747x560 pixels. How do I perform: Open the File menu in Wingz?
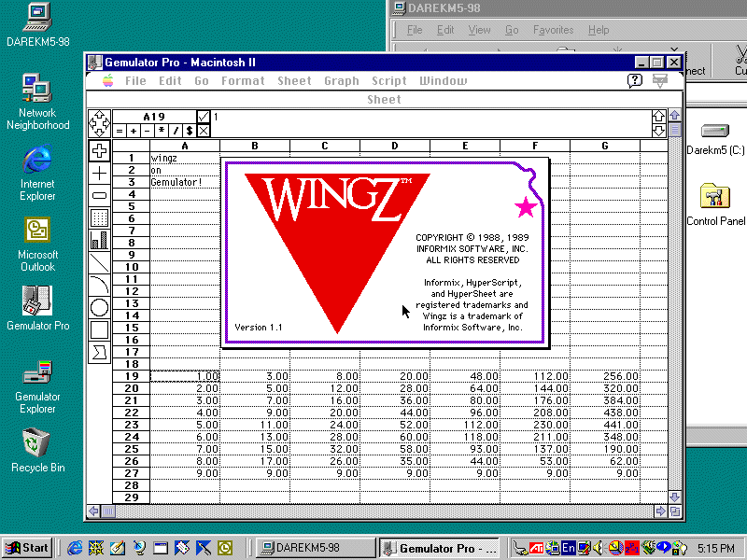tap(135, 81)
